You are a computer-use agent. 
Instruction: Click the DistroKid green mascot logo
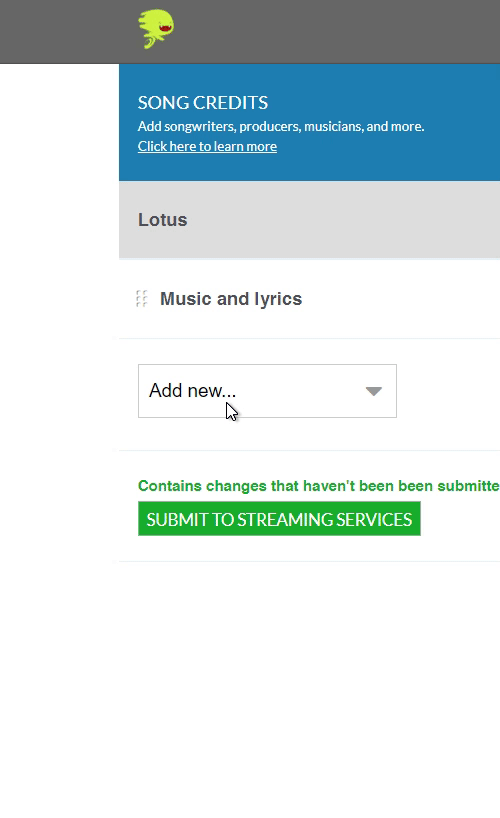coord(156,29)
